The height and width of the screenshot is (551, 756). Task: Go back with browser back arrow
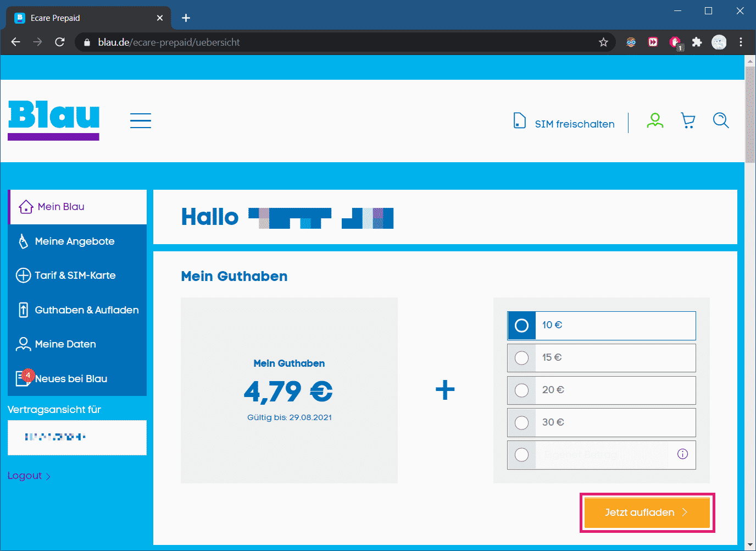(x=15, y=42)
